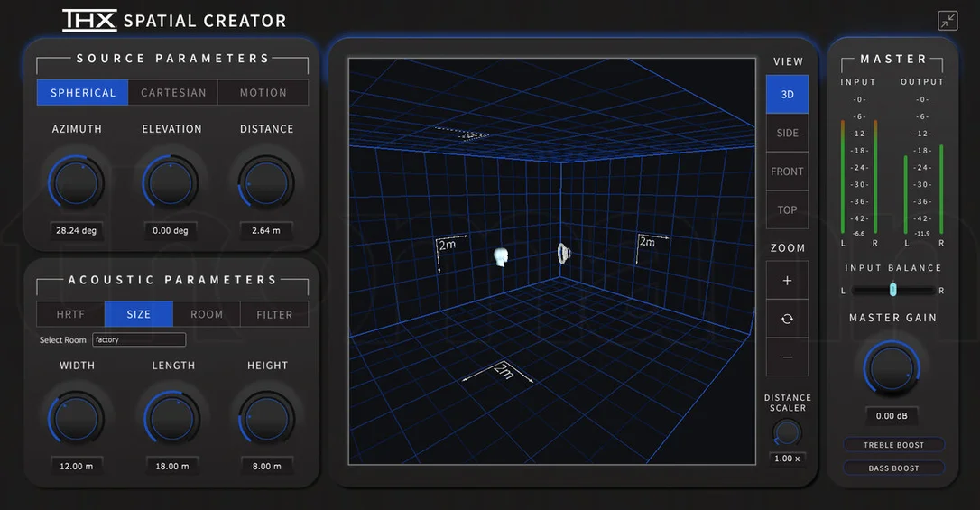Select the Side view button
Viewport: 980px width, 510px height.
coord(787,133)
